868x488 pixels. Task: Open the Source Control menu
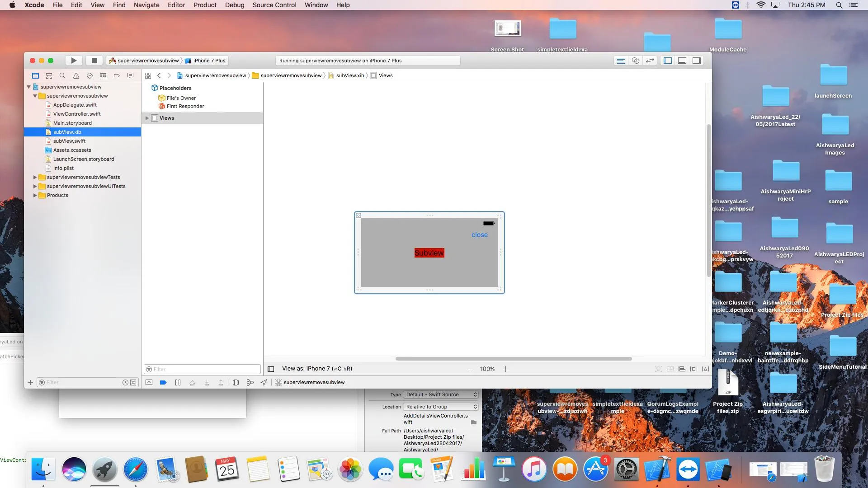(274, 5)
